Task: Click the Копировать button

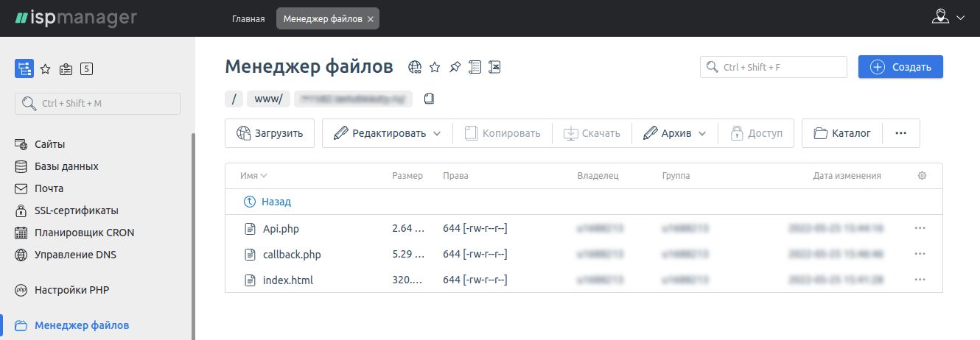Action: pos(503,133)
